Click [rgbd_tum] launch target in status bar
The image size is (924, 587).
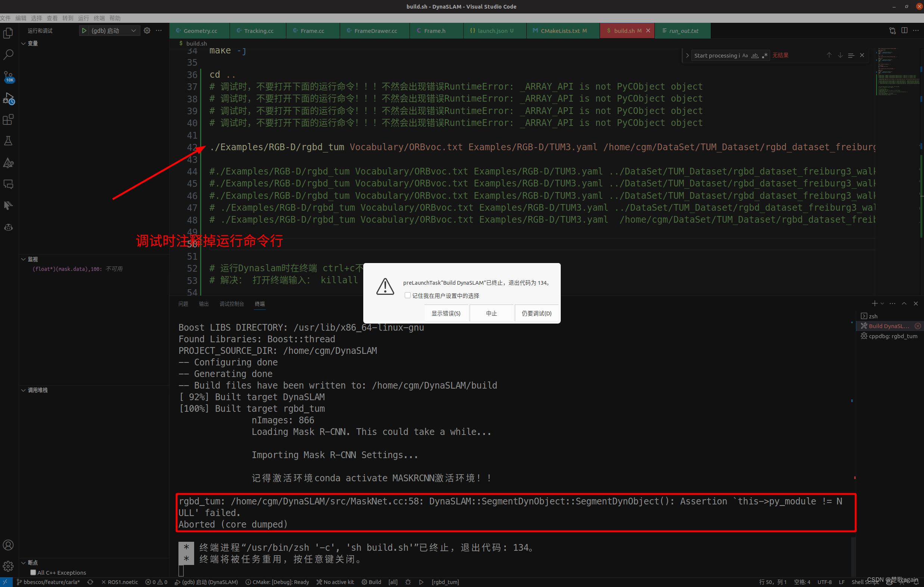(x=445, y=582)
